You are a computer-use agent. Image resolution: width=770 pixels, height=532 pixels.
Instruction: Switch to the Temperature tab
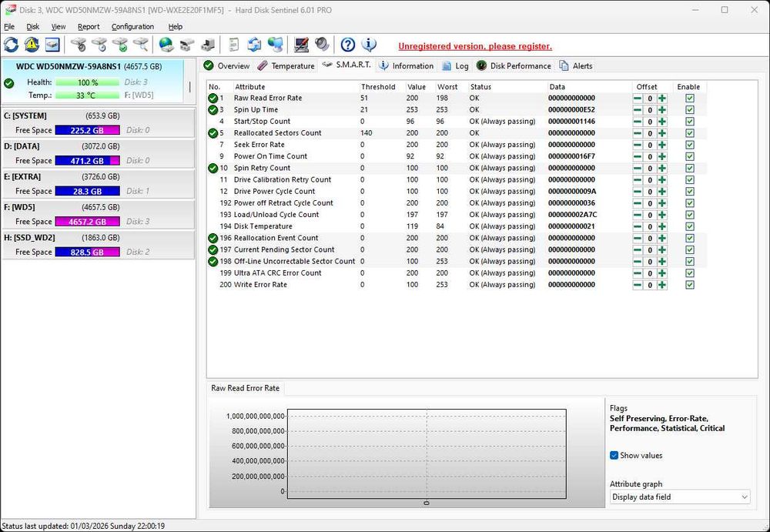(286, 65)
